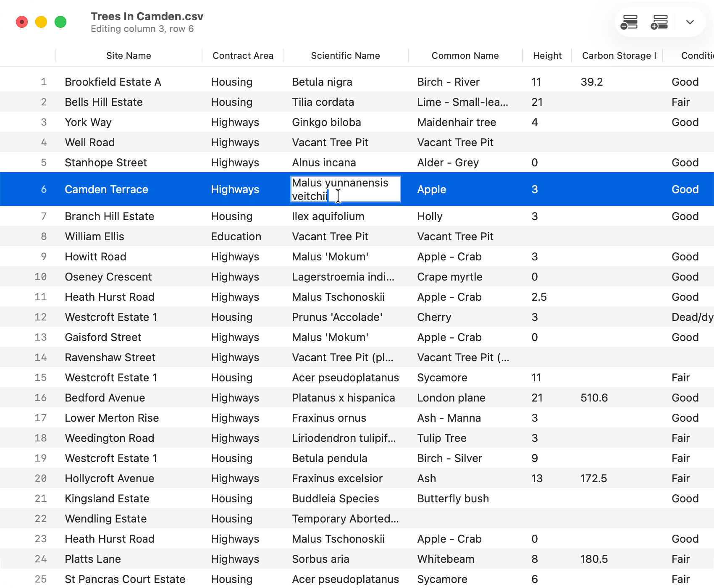Click the Contract Area column header
Screen dimensions: 714x588
pyautogui.click(x=243, y=56)
